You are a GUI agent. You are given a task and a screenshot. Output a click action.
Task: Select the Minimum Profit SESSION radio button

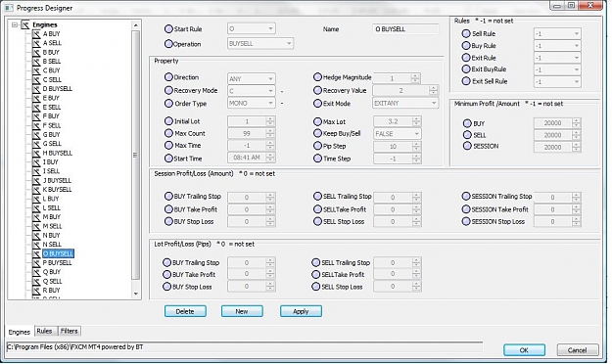click(x=467, y=146)
